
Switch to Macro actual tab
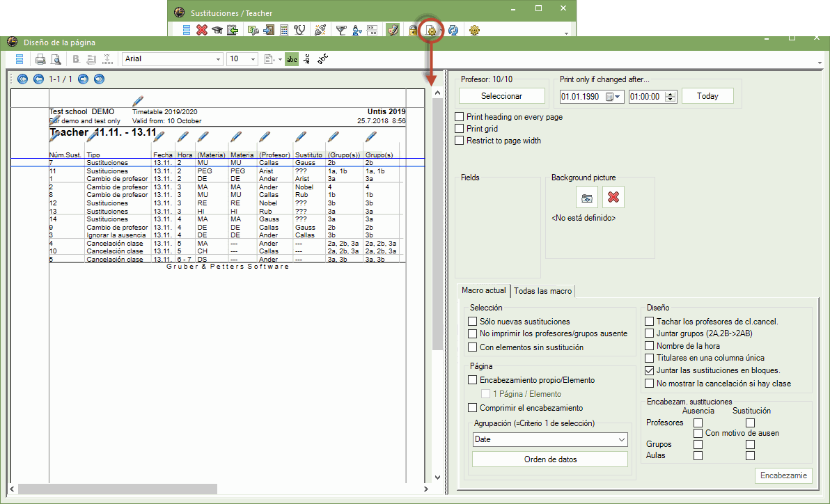tap(484, 290)
